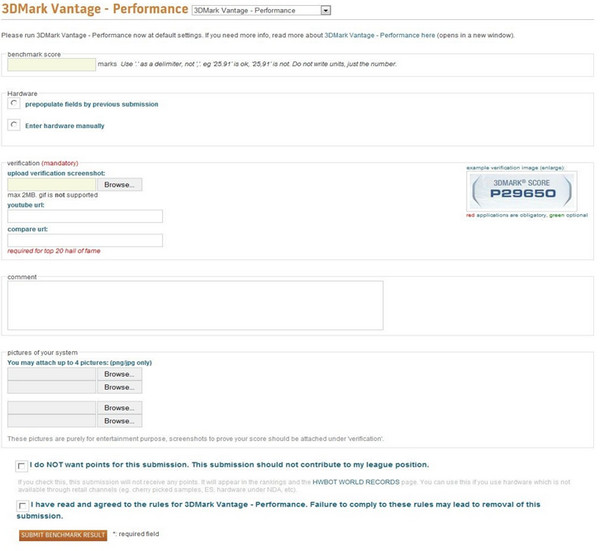Click the youtube url input field
This screenshot has width=600, height=551.
coord(85,216)
